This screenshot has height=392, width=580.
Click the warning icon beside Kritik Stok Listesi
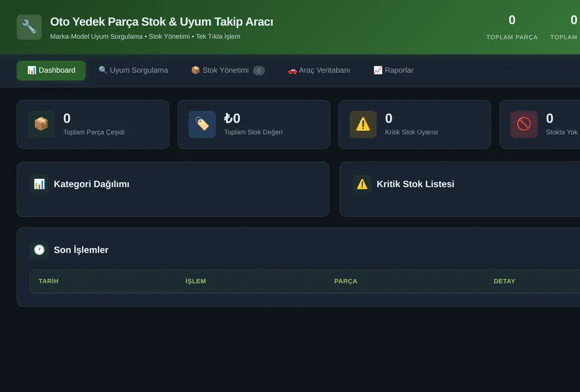(362, 184)
